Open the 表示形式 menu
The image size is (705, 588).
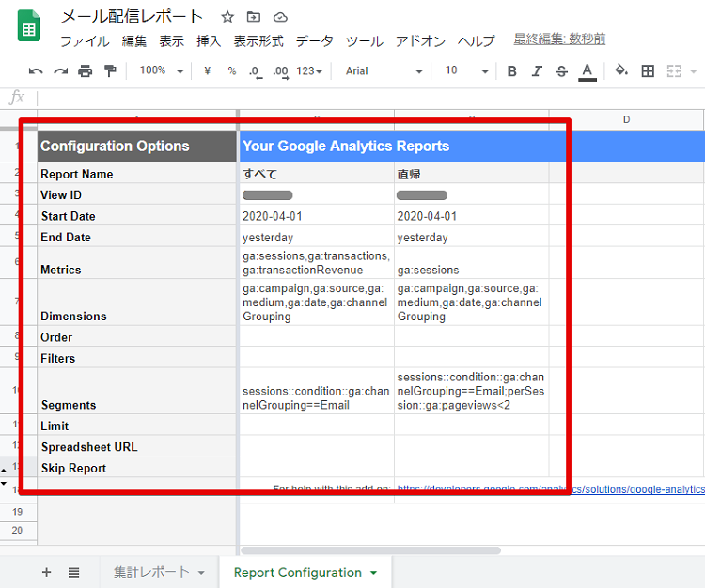pyautogui.click(x=258, y=41)
